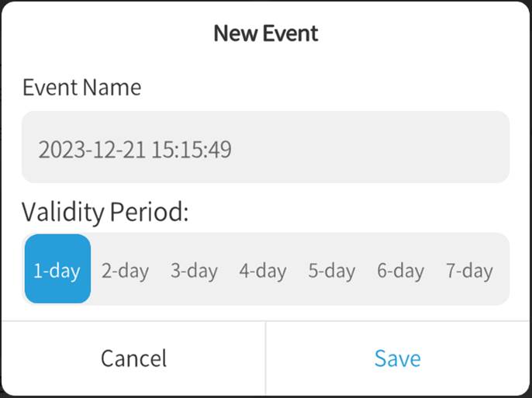Image resolution: width=532 pixels, height=398 pixels.
Task: Choose 3-day validity option
Action: click(194, 270)
